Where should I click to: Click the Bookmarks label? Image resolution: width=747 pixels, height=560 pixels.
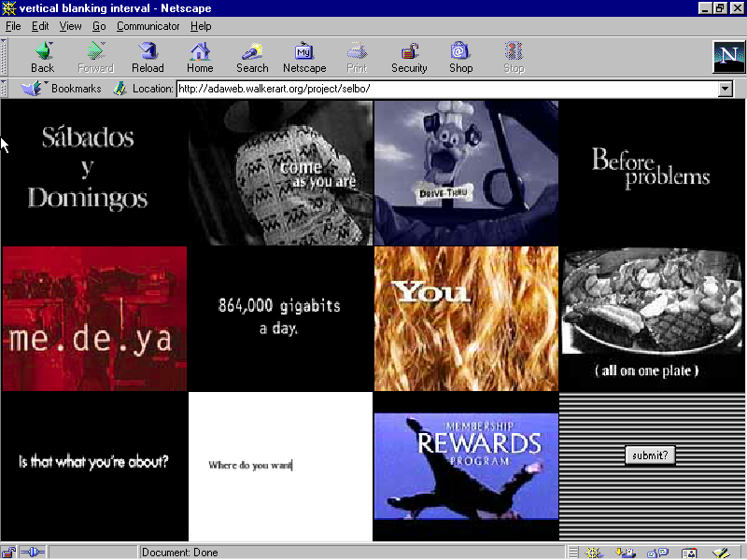click(77, 89)
